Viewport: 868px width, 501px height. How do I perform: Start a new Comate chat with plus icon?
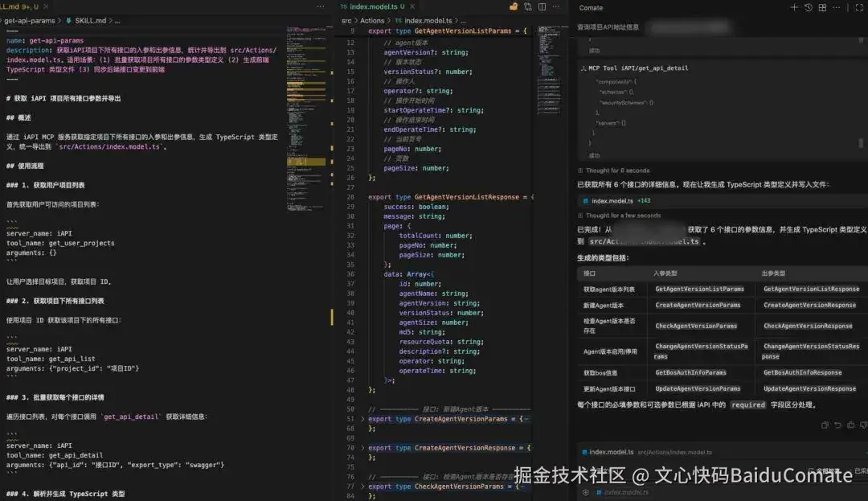[794, 8]
